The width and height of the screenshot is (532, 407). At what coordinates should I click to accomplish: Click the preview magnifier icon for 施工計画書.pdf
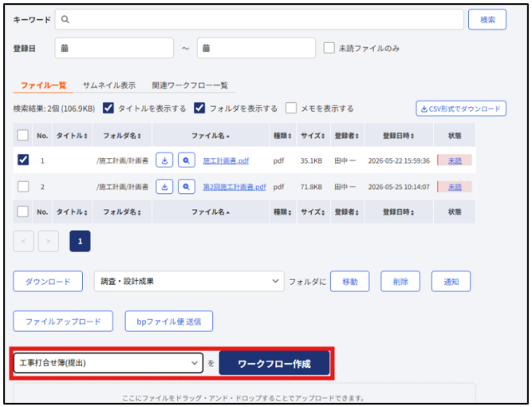(x=187, y=160)
